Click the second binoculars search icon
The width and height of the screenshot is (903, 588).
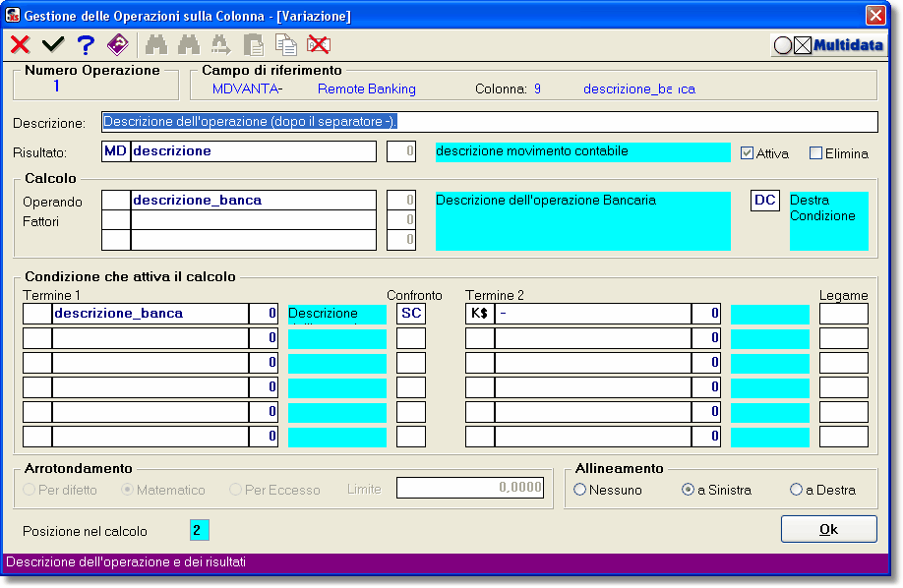pyautogui.click(x=189, y=44)
